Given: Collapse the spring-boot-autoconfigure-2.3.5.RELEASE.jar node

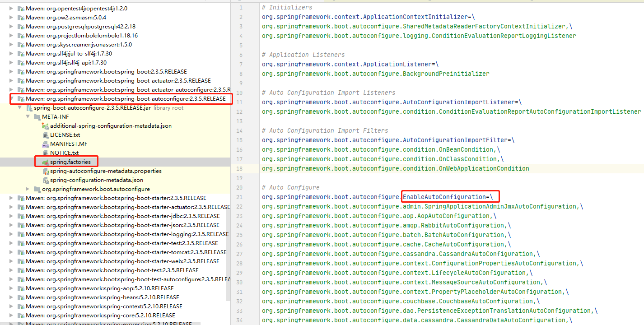Looking at the screenshot, I should (19, 108).
